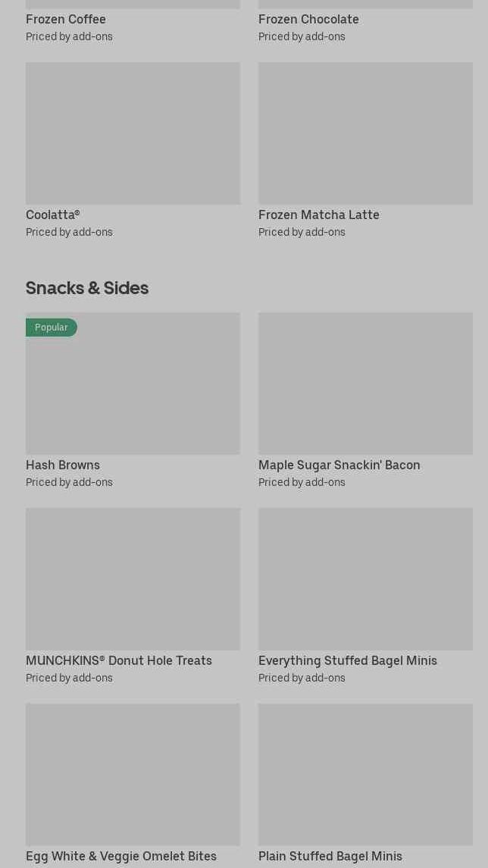Select the Popular badge on Hash Browns
This screenshot has width=488, height=868.
[x=52, y=327]
